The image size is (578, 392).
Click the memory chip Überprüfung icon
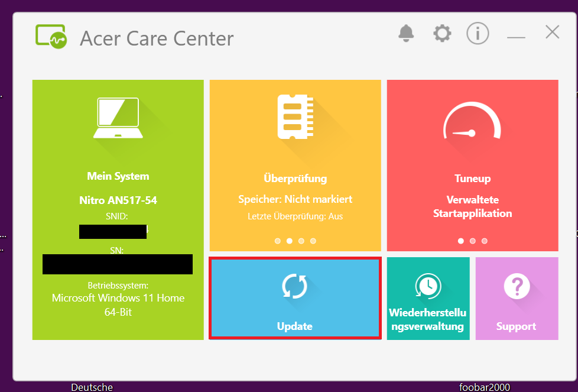tap(296, 117)
